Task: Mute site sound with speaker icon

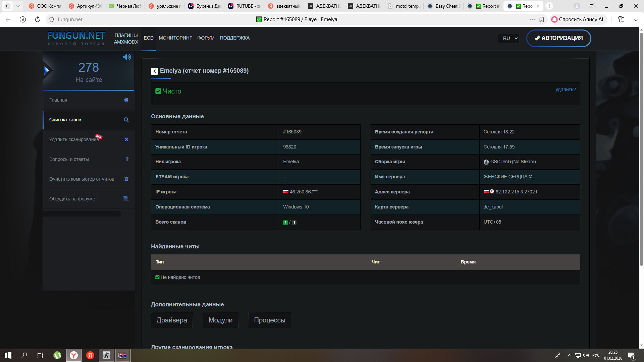Action: point(127,57)
